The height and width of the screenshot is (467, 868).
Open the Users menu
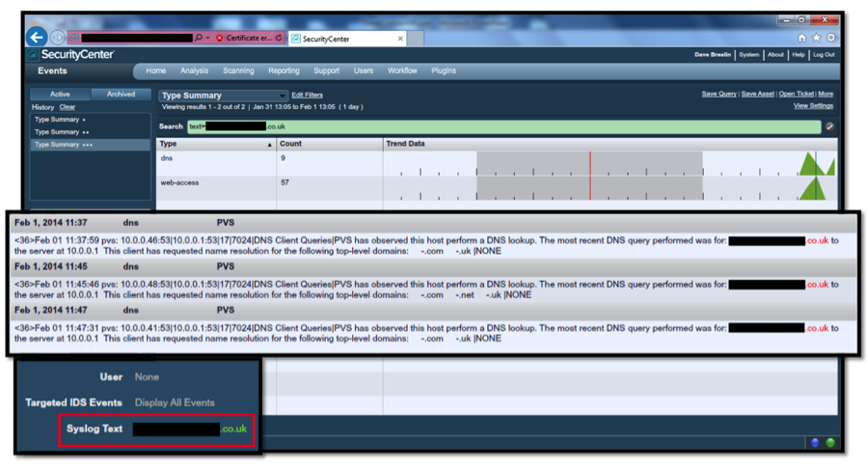point(364,70)
